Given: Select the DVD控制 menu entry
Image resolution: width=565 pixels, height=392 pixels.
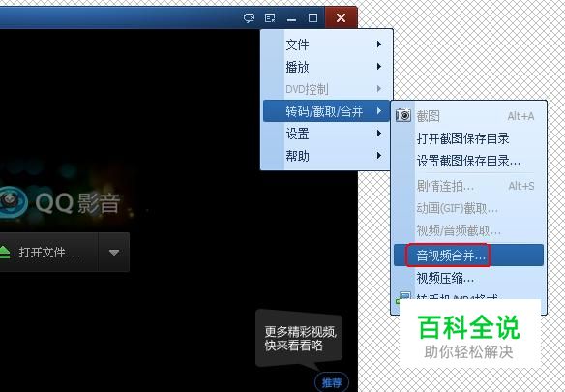Looking at the screenshot, I should click(326, 89).
